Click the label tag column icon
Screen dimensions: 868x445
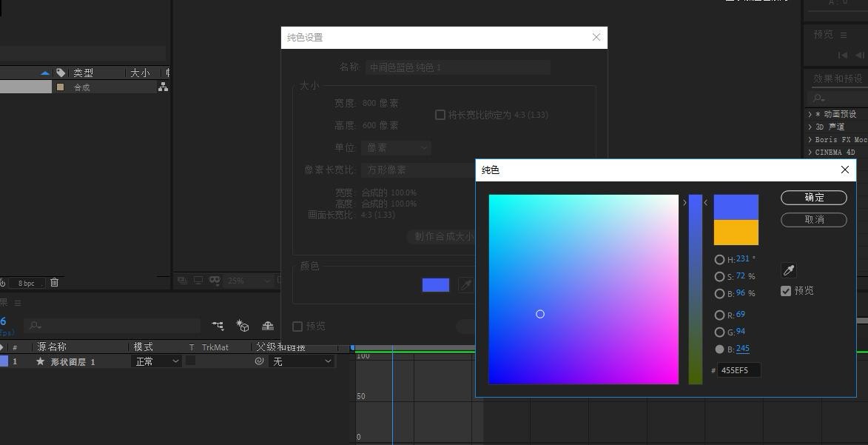click(x=61, y=73)
